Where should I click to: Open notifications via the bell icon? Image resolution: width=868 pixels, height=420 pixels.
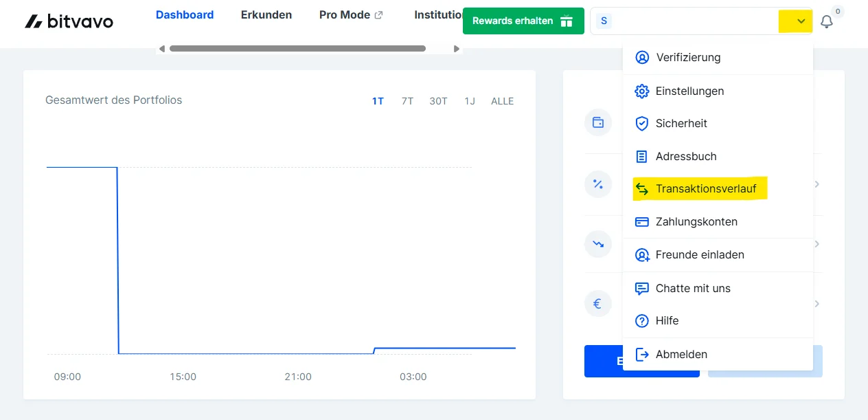pyautogui.click(x=826, y=21)
